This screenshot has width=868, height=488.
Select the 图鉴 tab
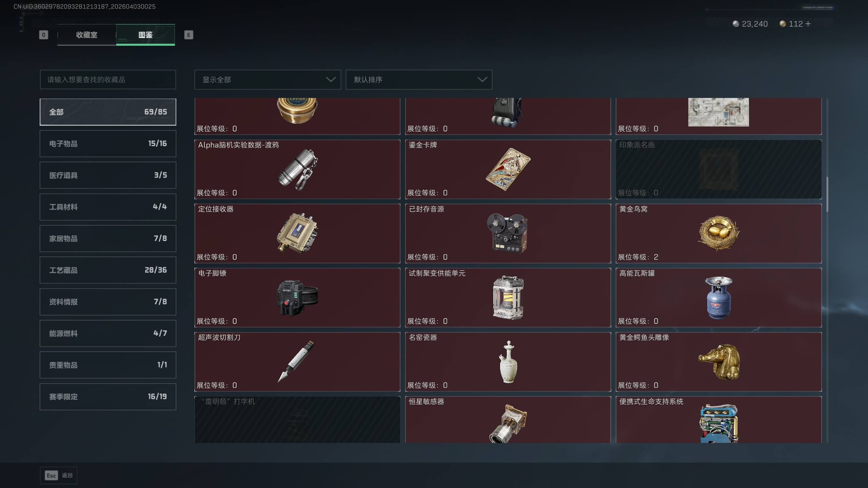pyautogui.click(x=145, y=35)
